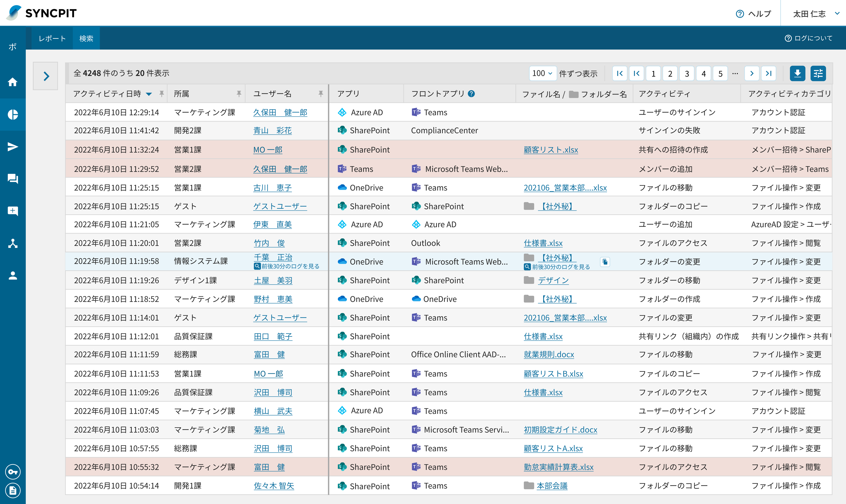Copy the 【社外秘】 folder name icon
Image resolution: width=846 pixels, height=504 pixels.
pos(605,262)
